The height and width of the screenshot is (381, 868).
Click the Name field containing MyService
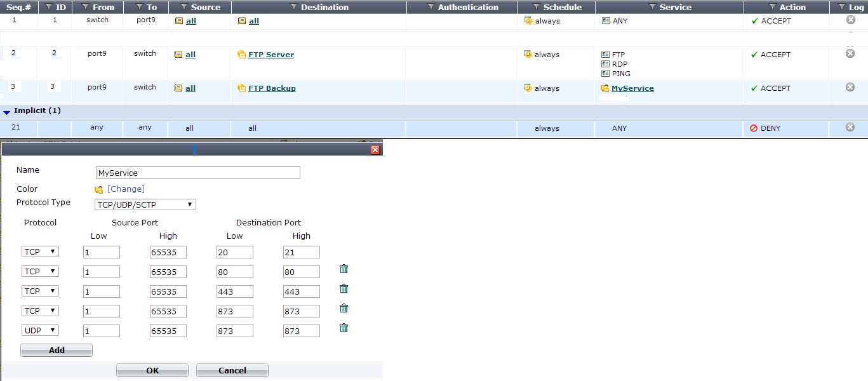pos(197,173)
